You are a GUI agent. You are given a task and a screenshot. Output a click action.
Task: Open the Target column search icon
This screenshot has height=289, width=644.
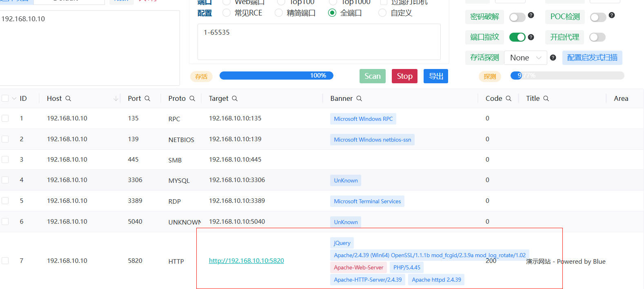[x=235, y=98]
